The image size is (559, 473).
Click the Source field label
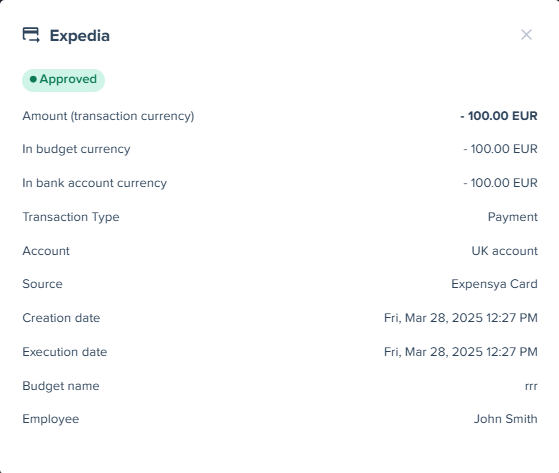42,284
